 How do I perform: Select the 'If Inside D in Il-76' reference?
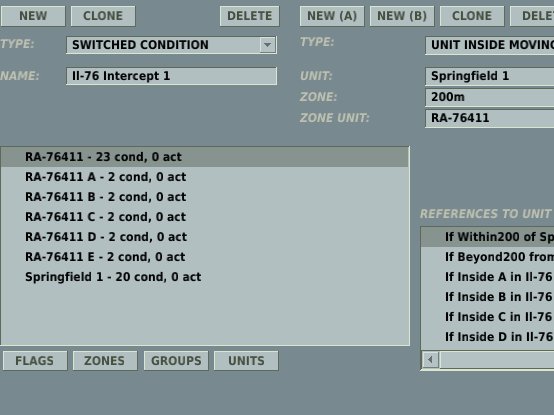coord(488,337)
